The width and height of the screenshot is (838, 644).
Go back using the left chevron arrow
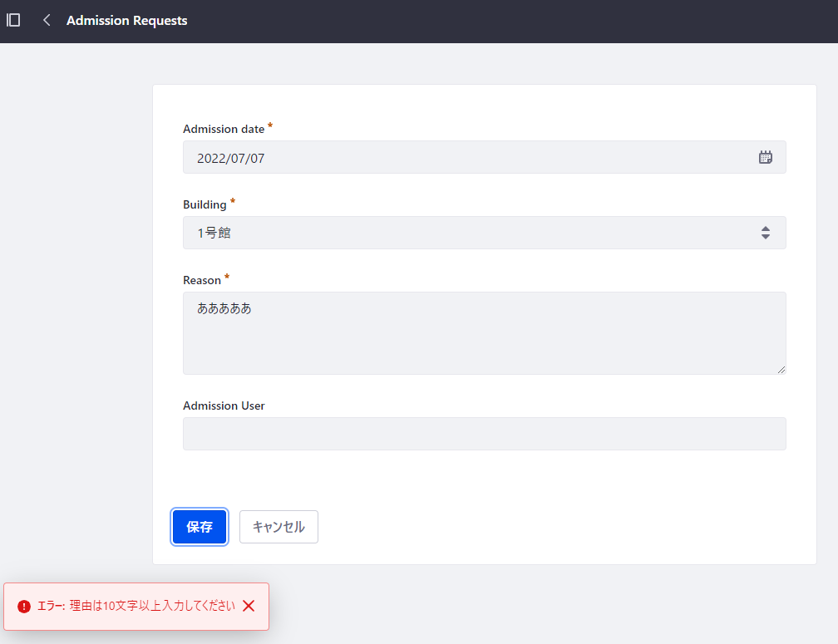tap(47, 20)
